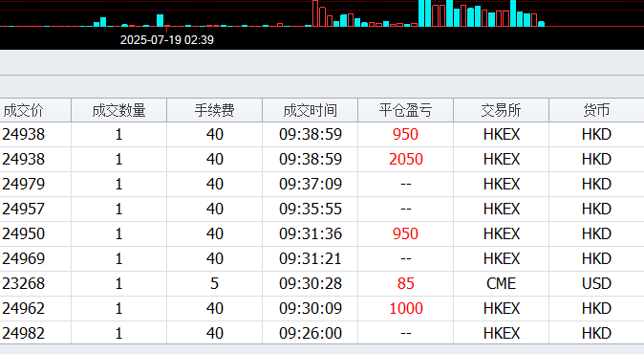Select price cell 23268
This screenshot has width=644, height=354.
click(24, 283)
